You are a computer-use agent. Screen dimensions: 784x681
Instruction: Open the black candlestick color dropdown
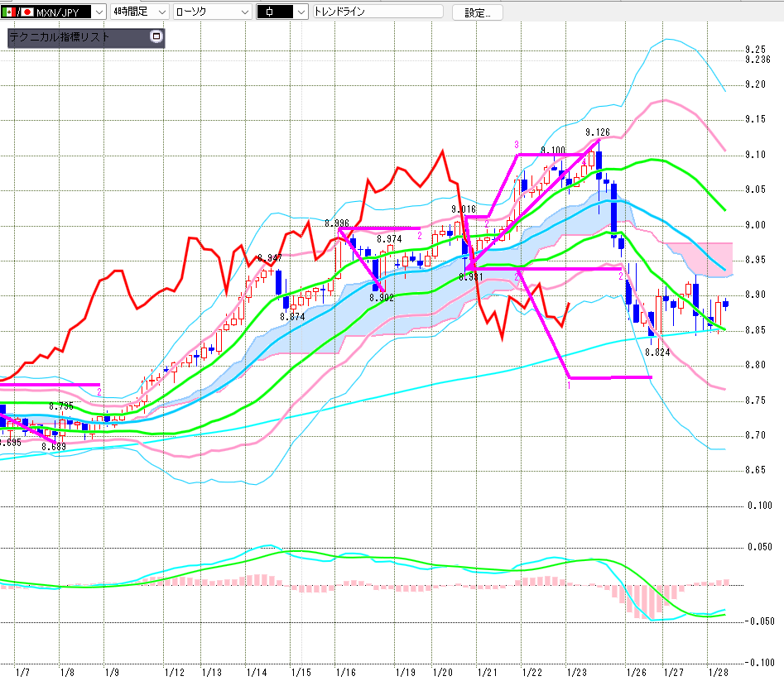click(x=301, y=12)
